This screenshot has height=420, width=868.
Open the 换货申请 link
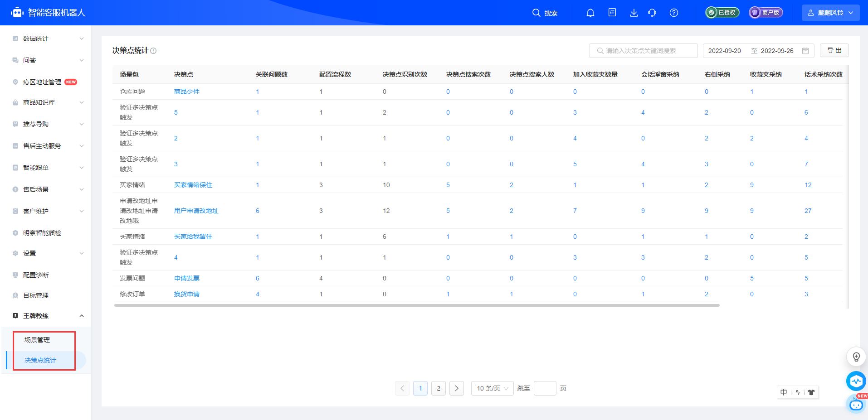pos(187,294)
